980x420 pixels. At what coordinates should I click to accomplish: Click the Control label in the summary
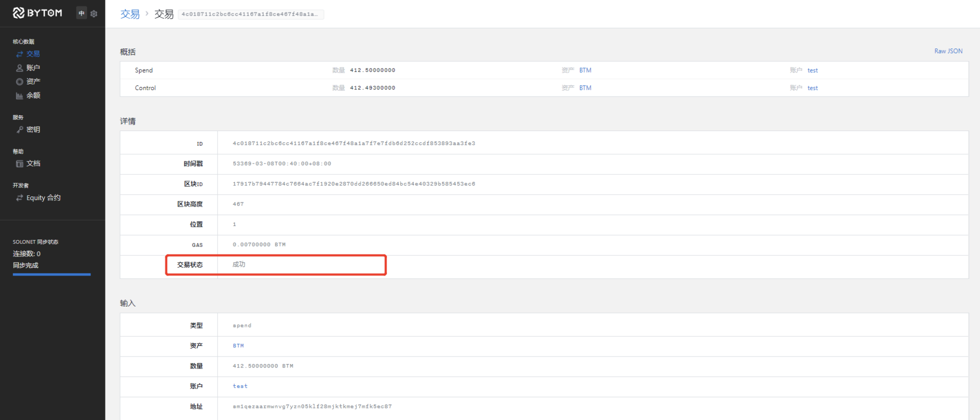coord(145,87)
